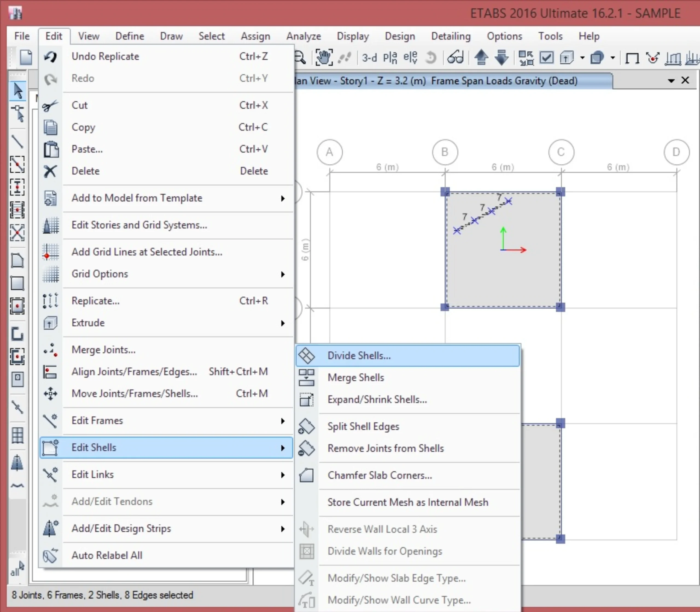Click the move up in list arrow icon
This screenshot has height=612, width=700.
tap(481, 57)
